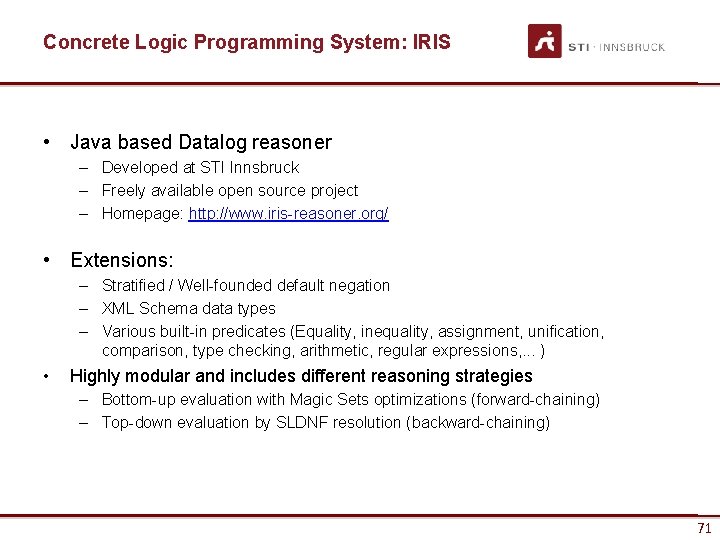Click 'XML Schema data types' line
Image resolution: width=720 pixels, height=540 pixels.
[189, 309]
